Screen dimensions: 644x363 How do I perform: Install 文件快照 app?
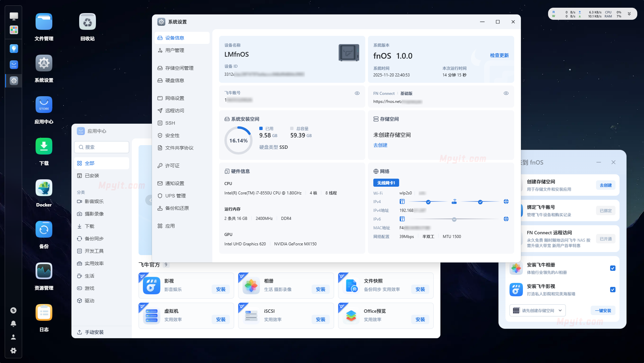pyautogui.click(x=420, y=289)
